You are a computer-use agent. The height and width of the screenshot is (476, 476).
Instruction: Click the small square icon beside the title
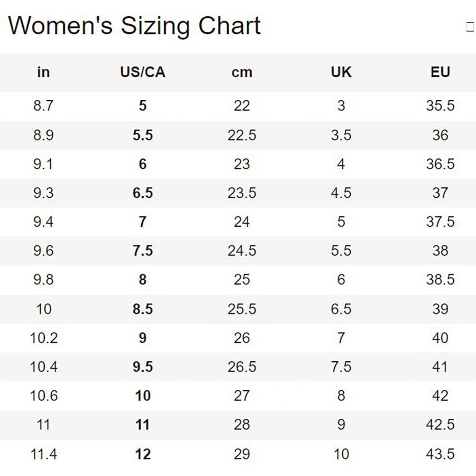coord(470,28)
